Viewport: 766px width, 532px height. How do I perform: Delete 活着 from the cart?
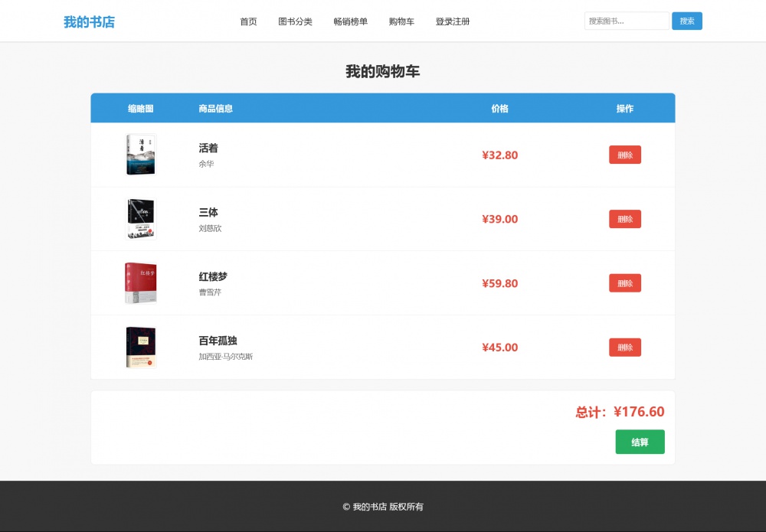pyautogui.click(x=624, y=155)
